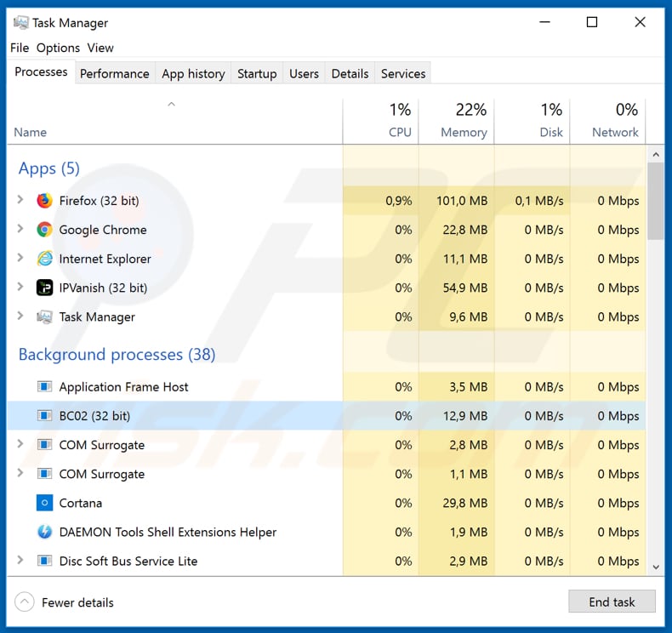Click the Fewer details circle arrow icon
Viewport: 672px width, 633px height.
(25, 602)
